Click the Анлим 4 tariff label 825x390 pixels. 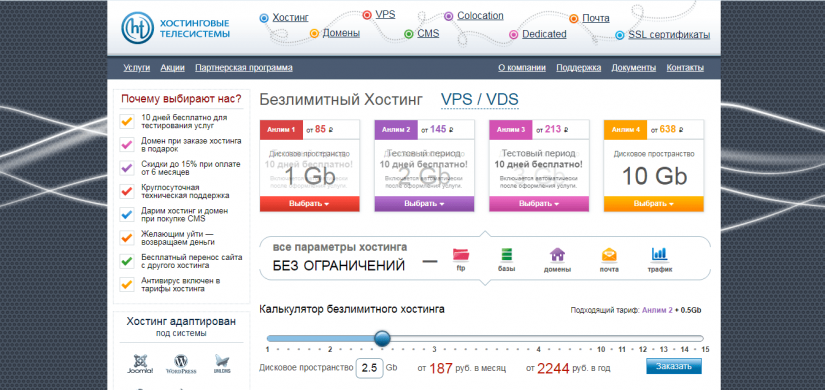click(626, 129)
